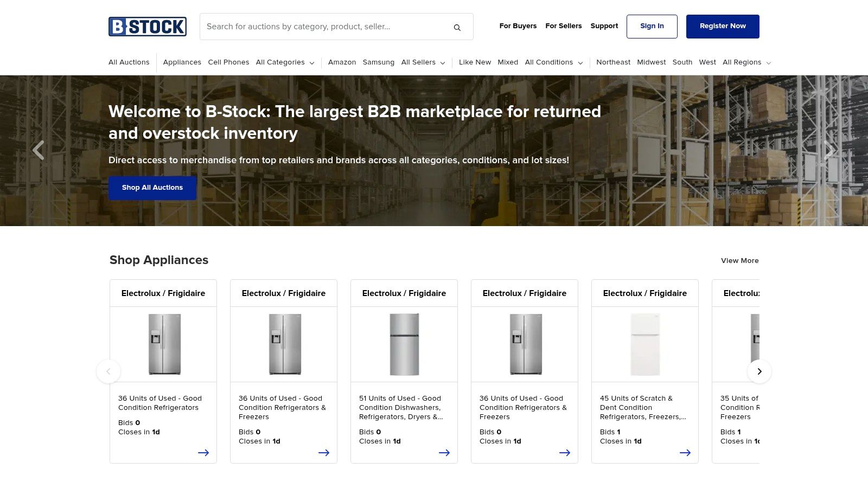The width and height of the screenshot is (868, 488).
Task: Go to previous hero banner slide
Action: [x=38, y=150]
